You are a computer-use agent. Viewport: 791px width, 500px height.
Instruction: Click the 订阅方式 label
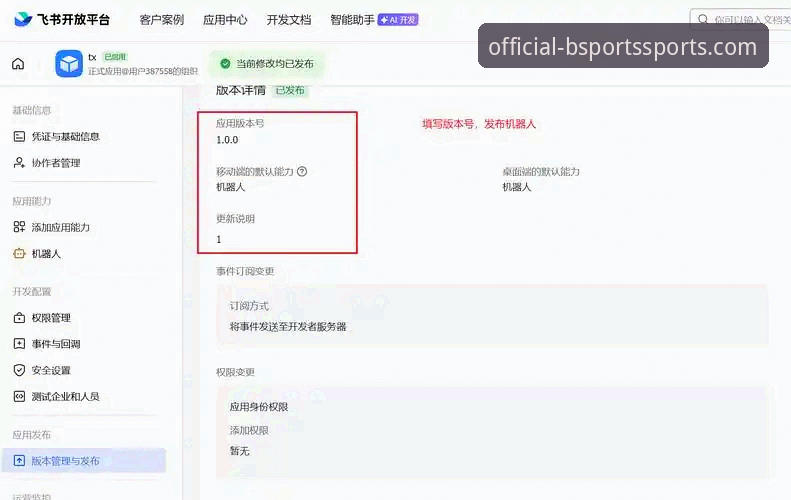tap(249, 306)
